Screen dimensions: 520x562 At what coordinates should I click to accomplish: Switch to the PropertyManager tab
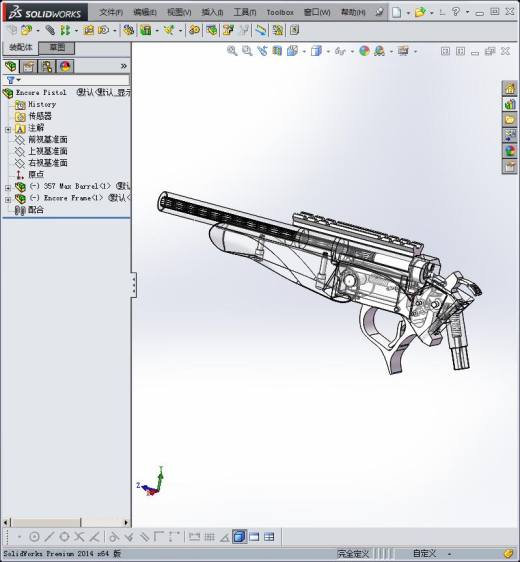[x=28, y=66]
